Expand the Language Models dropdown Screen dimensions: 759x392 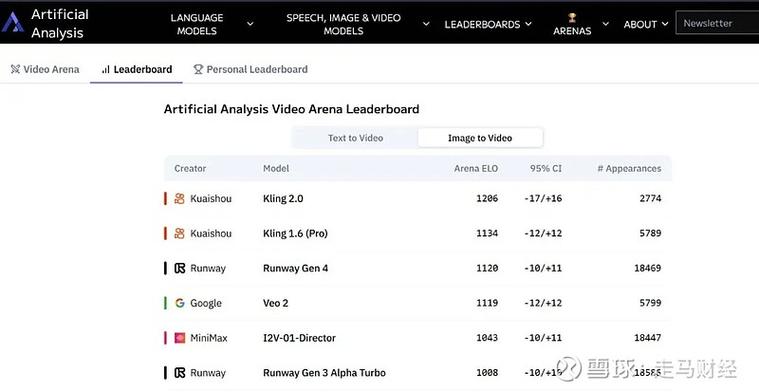point(212,24)
